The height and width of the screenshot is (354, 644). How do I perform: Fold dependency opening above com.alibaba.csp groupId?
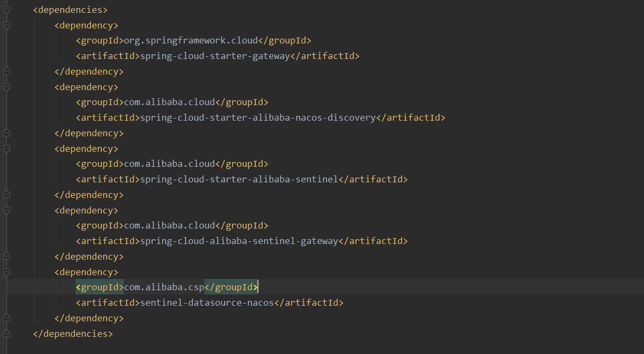[6, 272]
